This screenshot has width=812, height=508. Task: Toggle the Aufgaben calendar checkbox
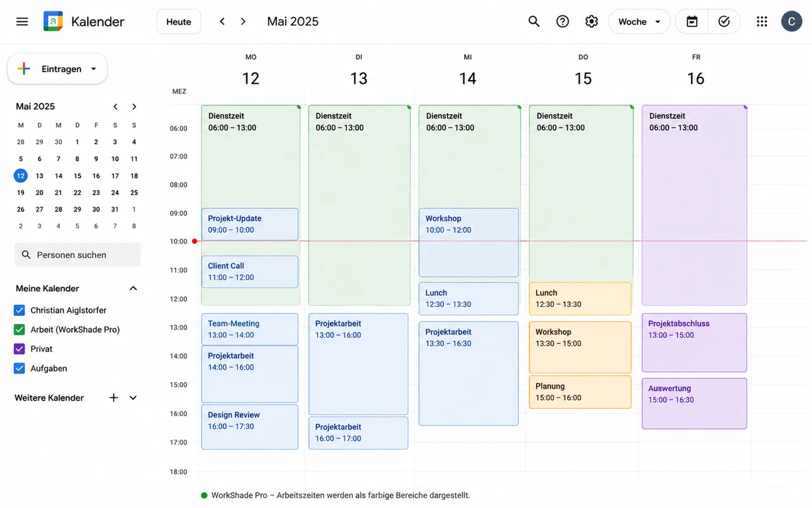[20, 368]
